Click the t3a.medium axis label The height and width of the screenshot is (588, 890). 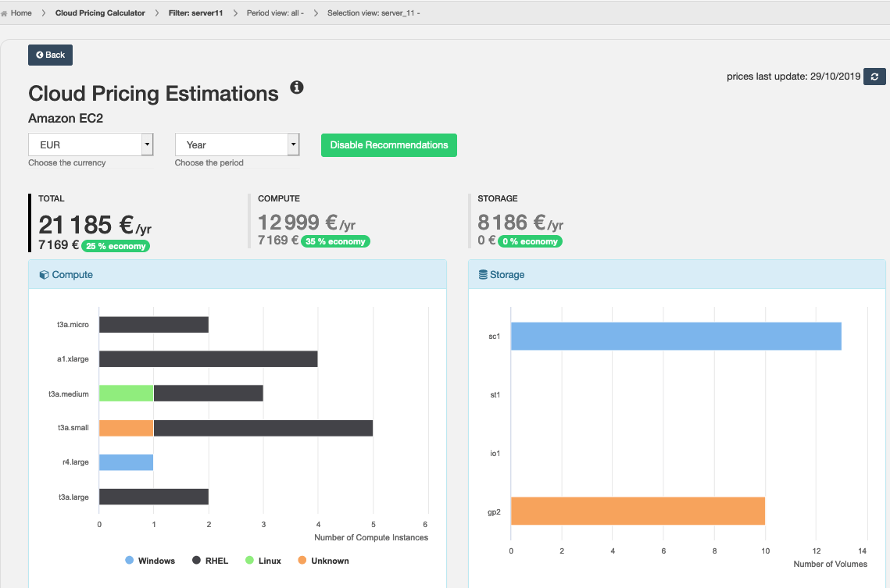(69, 394)
